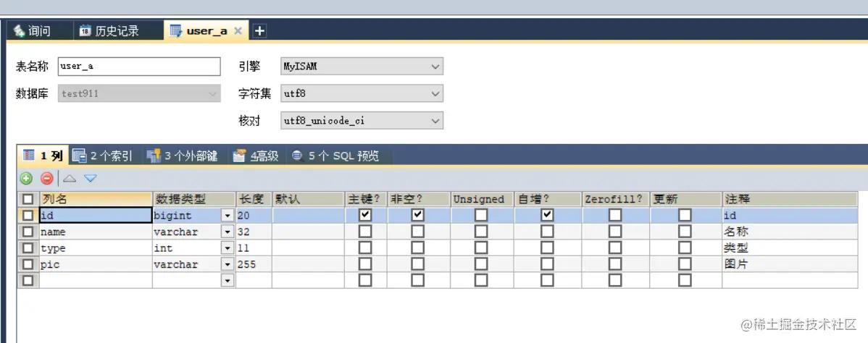This screenshot has width=868, height=343.
Task: Select the column name cell pic
Action: (95, 264)
